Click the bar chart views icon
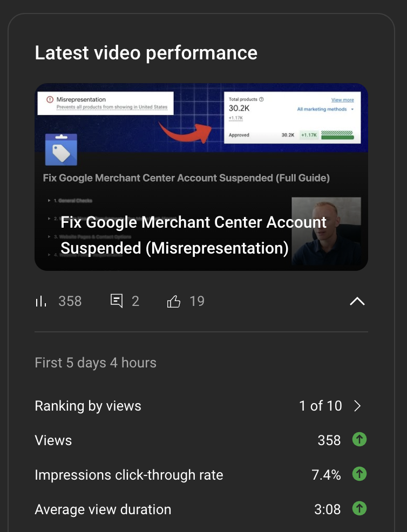The image size is (407, 532). 40,301
